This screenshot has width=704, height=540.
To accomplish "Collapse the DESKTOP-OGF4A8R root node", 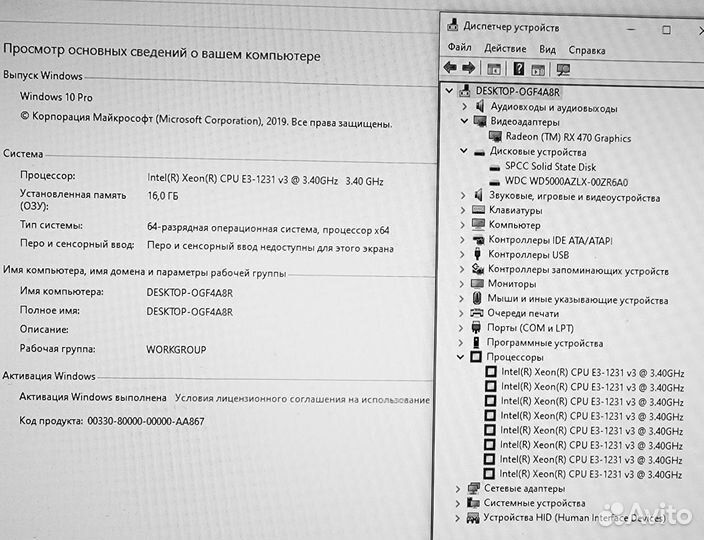I will click(449, 91).
